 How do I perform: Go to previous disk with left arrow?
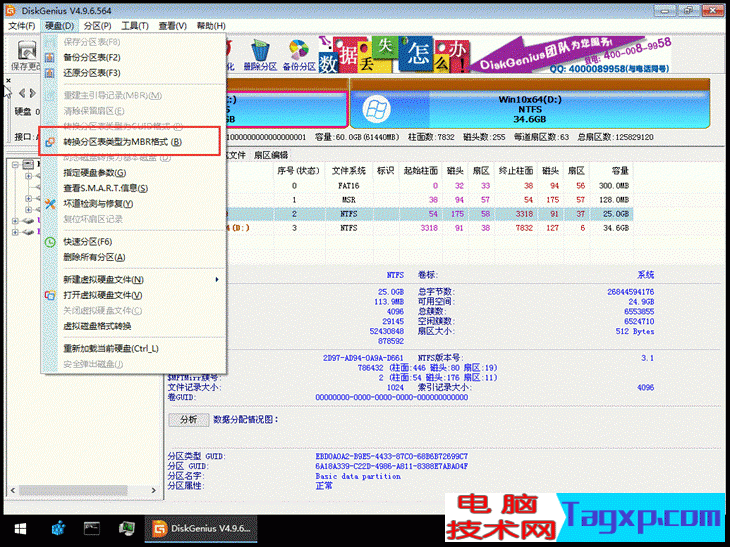click(22, 93)
